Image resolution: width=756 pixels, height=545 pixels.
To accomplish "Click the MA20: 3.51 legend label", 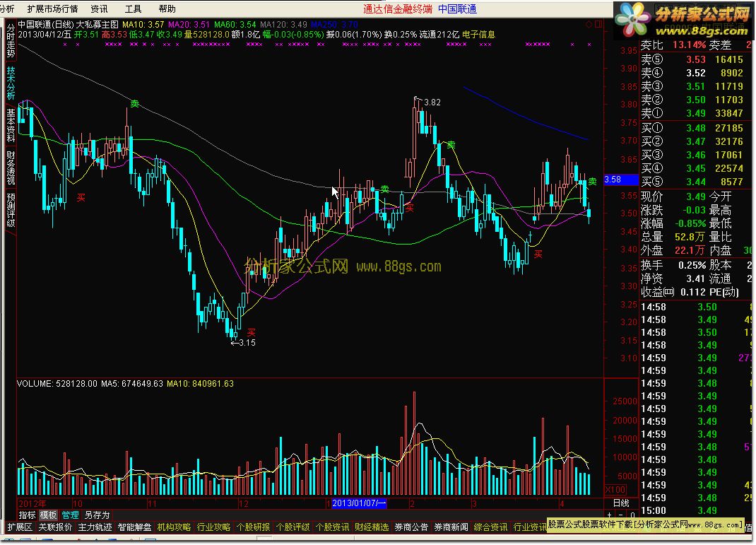I will click(x=189, y=24).
